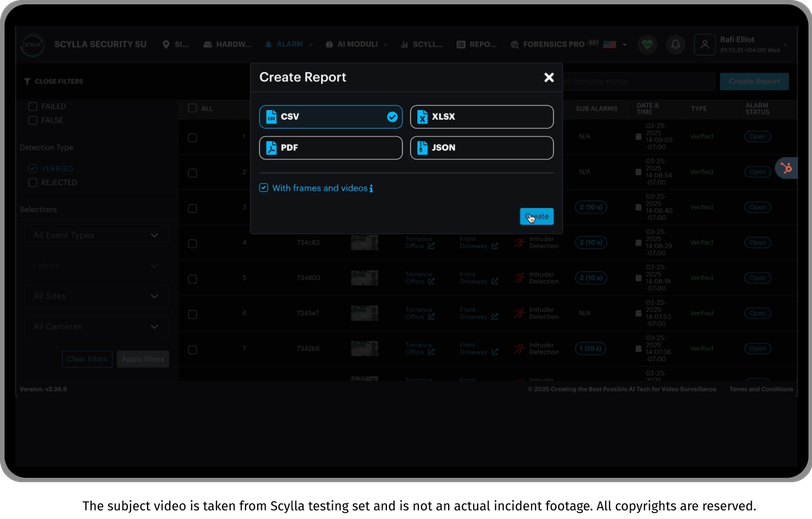
Task: Select JSON export format
Action: 482,148
